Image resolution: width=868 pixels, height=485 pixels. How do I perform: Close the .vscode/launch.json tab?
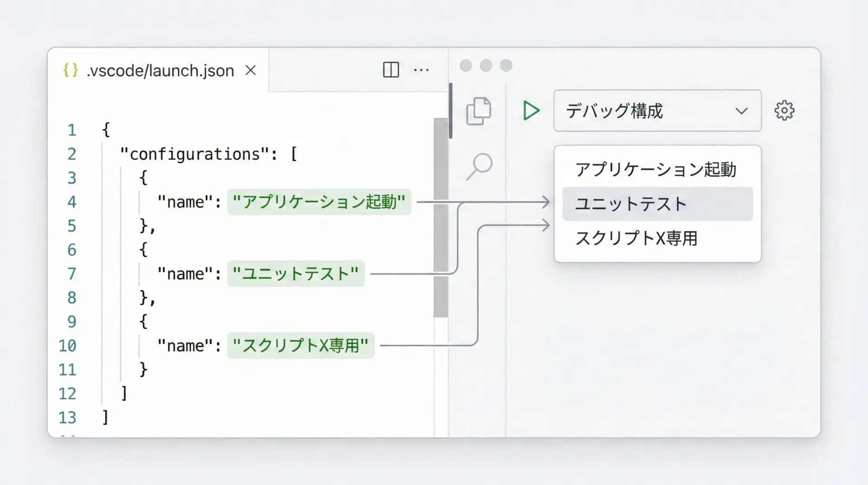(250, 70)
